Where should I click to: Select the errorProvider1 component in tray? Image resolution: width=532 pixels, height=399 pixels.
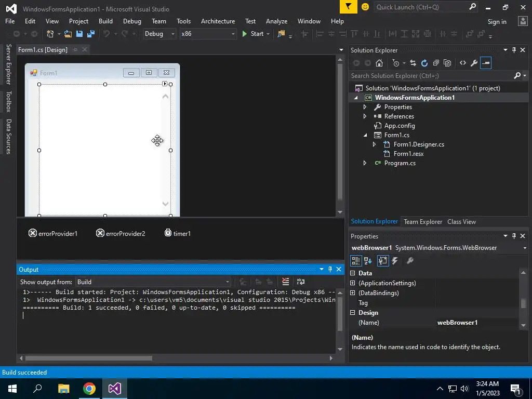point(53,233)
